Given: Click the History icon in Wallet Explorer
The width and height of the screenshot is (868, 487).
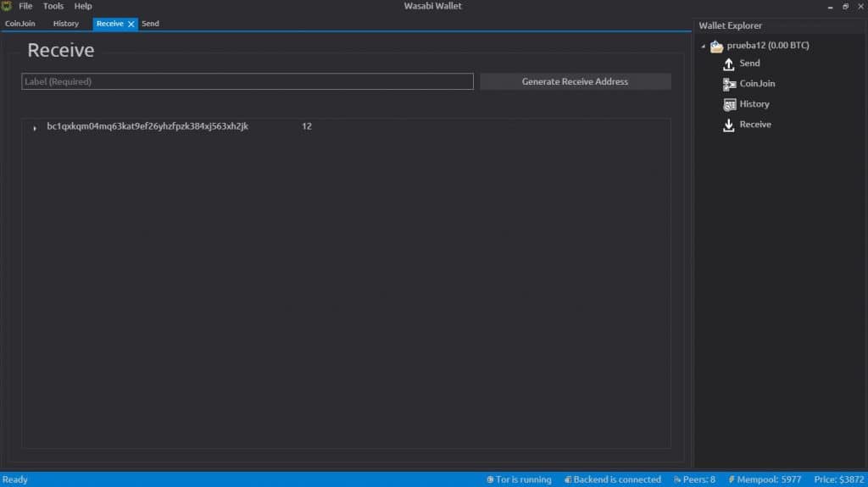Looking at the screenshot, I should pyautogui.click(x=728, y=105).
